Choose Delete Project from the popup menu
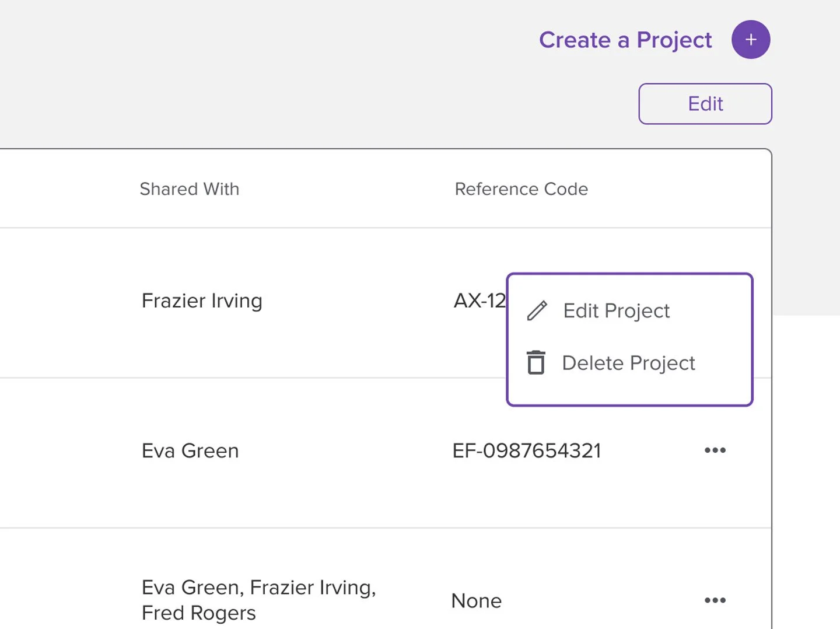Image resolution: width=840 pixels, height=629 pixels. (x=628, y=363)
